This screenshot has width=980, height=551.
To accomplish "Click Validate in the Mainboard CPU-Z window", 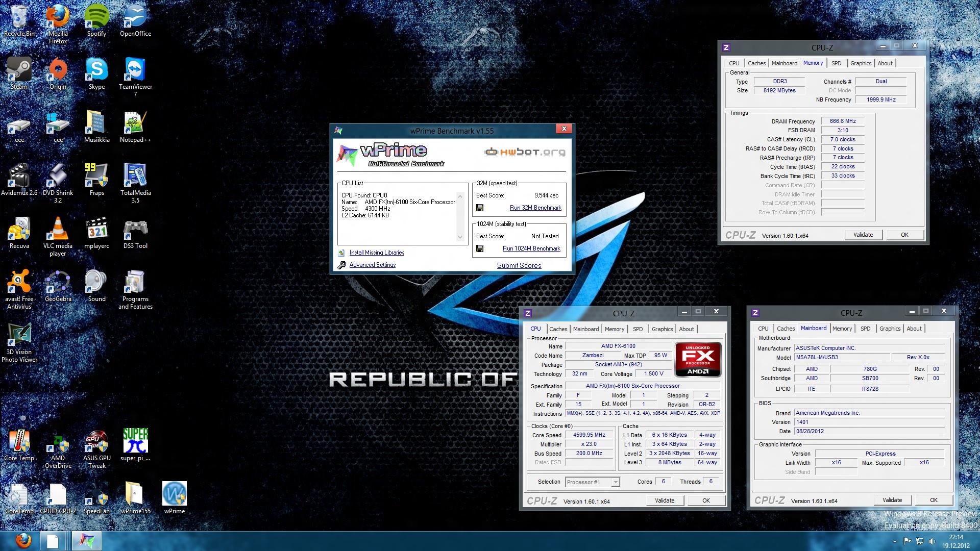I will pyautogui.click(x=892, y=500).
